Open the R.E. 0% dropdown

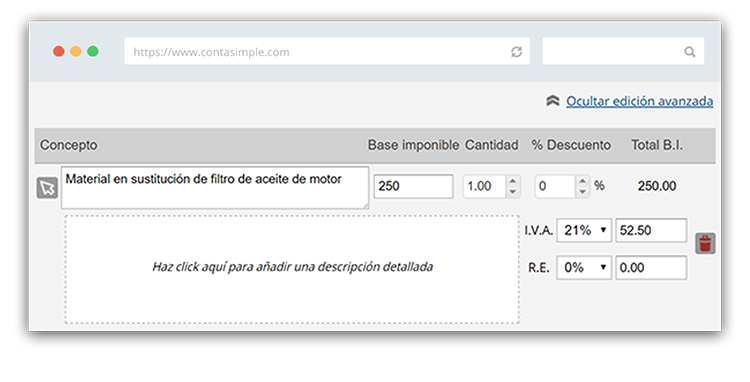pyautogui.click(x=584, y=268)
